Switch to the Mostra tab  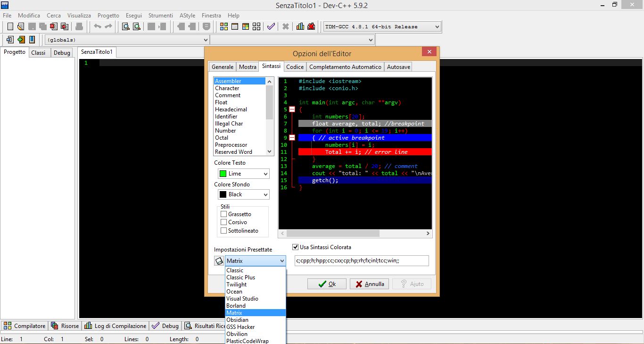(248, 67)
